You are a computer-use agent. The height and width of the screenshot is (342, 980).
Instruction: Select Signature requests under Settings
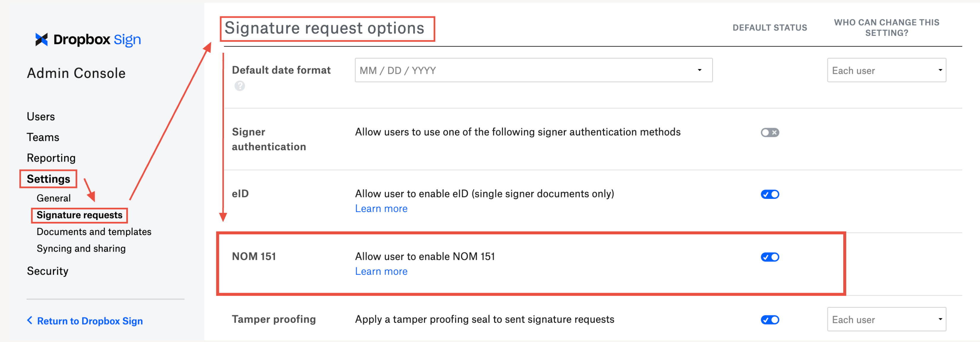(79, 215)
